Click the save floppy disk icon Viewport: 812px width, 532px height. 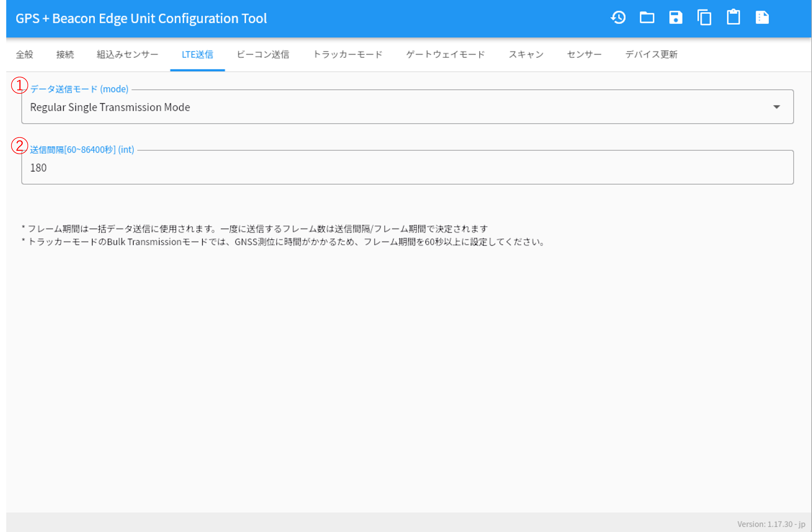click(676, 18)
